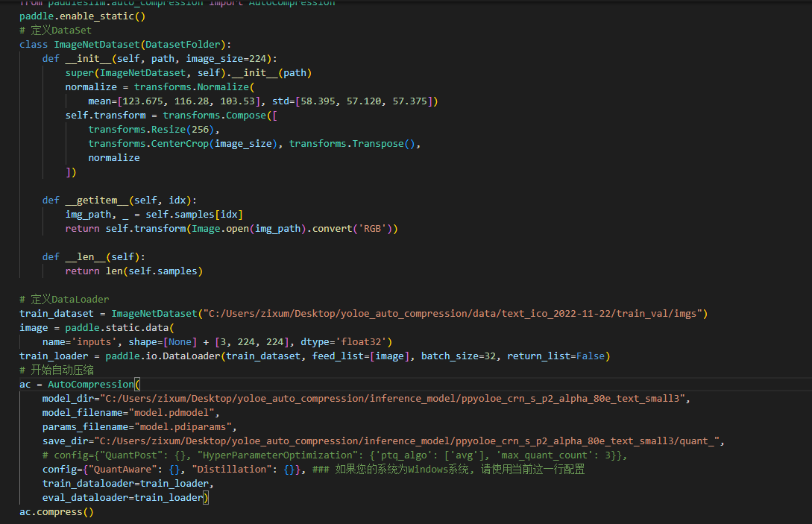Click the 'paddle.enable_static()' line
Screen dimensions: 812x524
pyautogui.click(x=82, y=16)
